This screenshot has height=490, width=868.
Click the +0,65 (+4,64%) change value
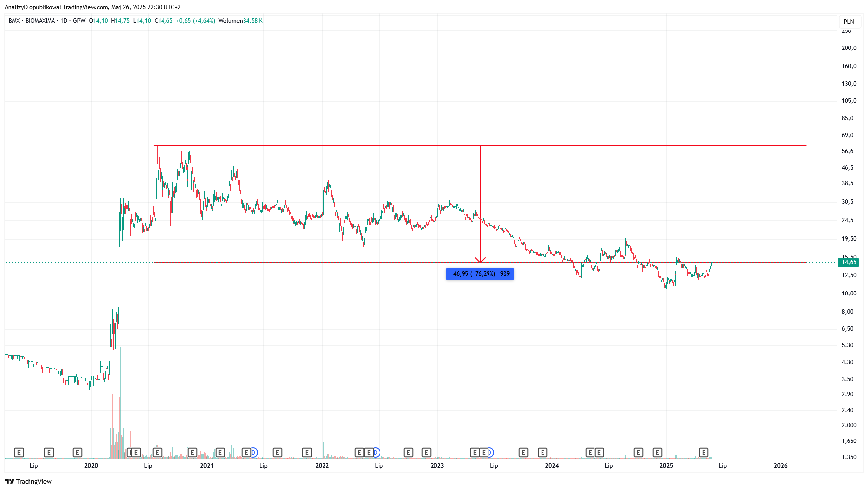(196, 21)
